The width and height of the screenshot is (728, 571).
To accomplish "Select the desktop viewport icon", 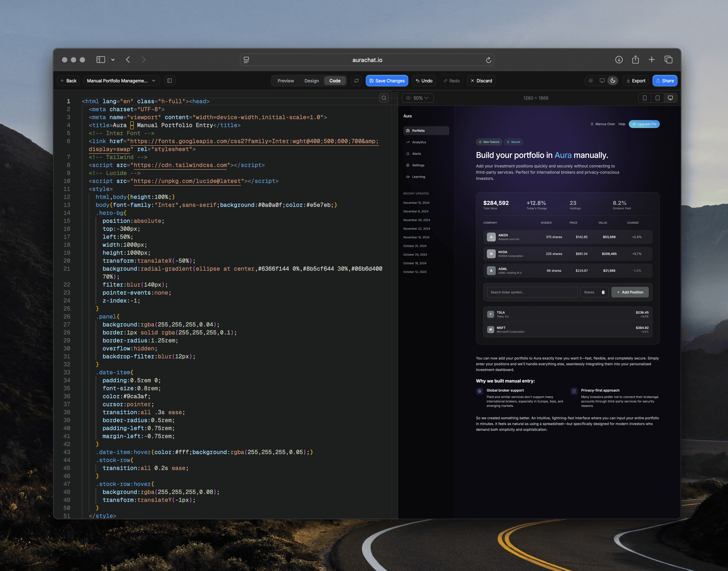I will tap(670, 98).
